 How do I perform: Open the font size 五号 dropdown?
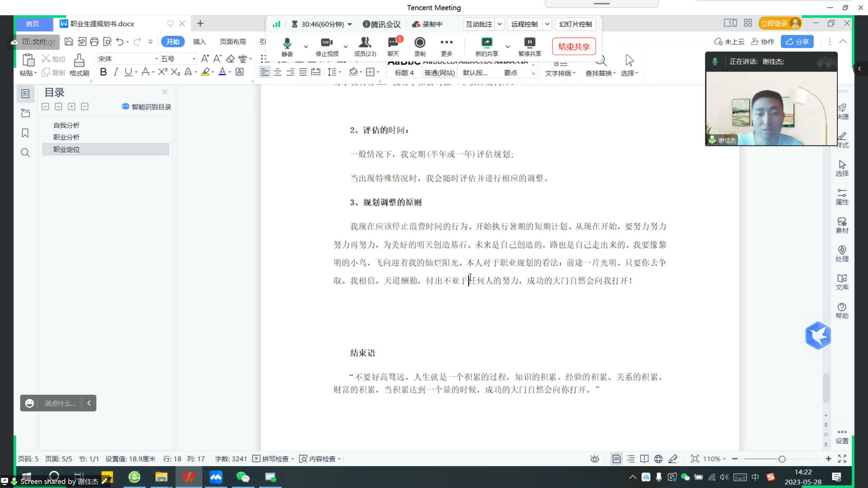coord(194,59)
